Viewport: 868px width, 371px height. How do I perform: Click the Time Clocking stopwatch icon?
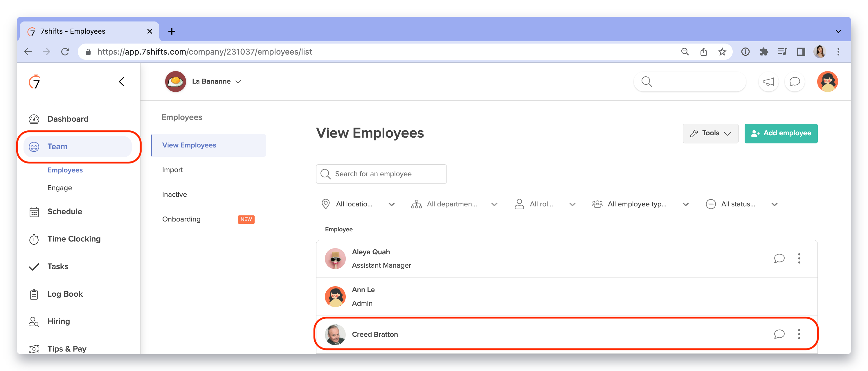pyautogui.click(x=34, y=239)
